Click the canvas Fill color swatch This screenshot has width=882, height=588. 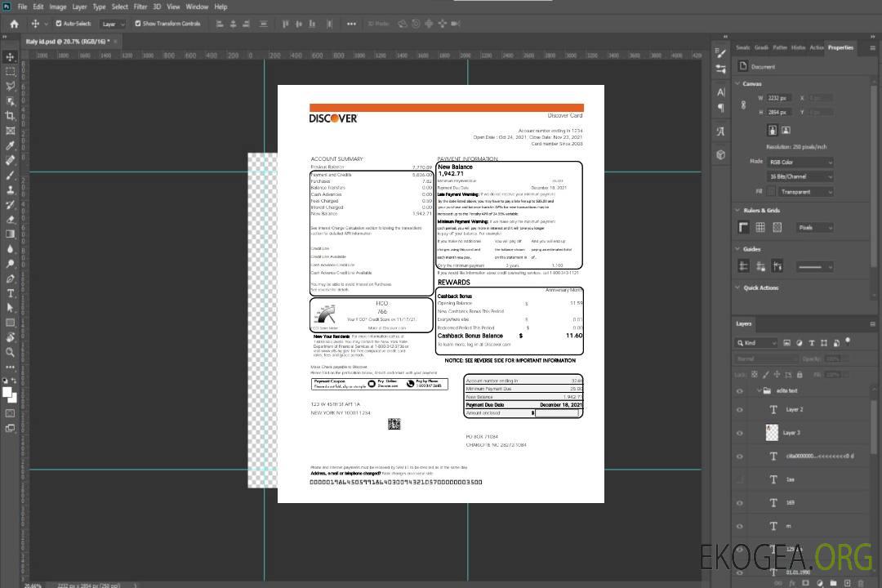(x=771, y=192)
